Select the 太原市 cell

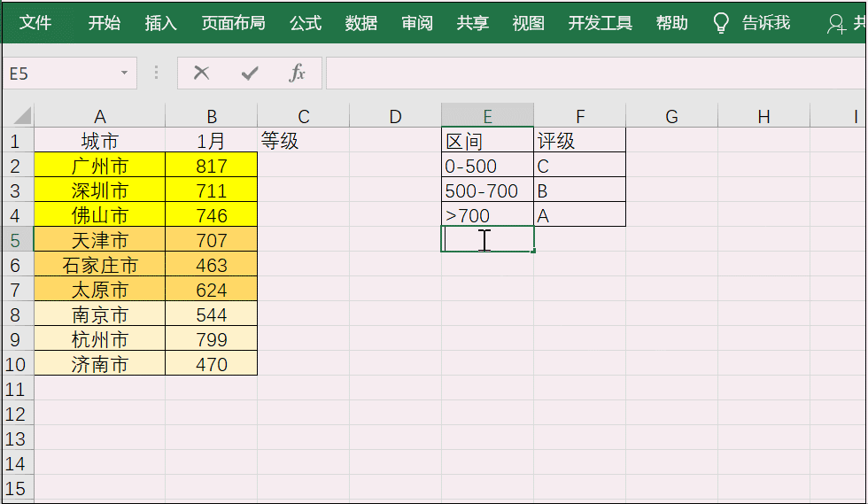[x=99, y=290]
